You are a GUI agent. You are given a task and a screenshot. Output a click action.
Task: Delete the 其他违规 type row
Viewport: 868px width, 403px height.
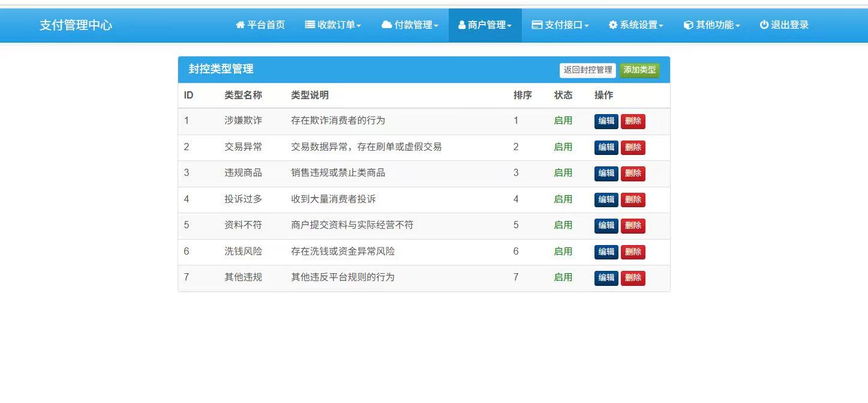(633, 278)
